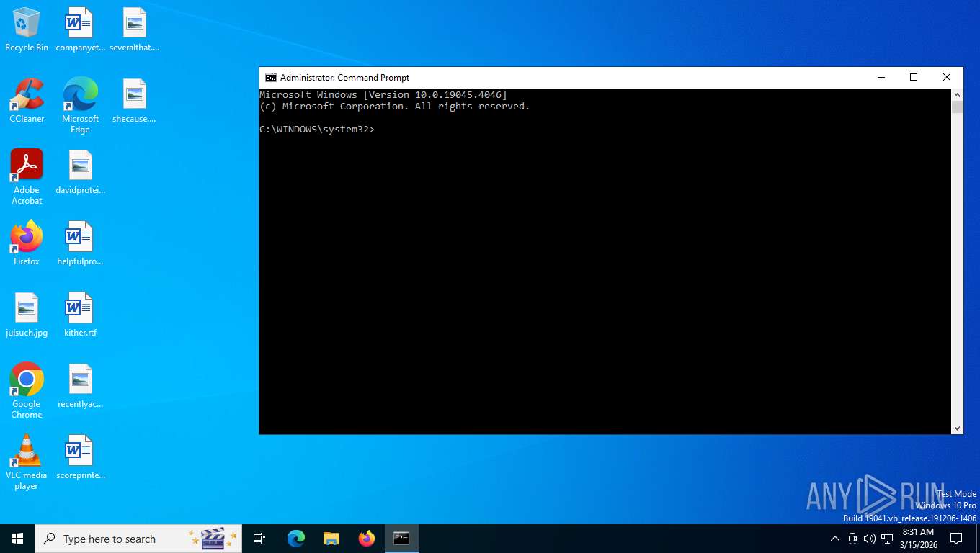The image size is (980, 553).
Task: Select the kither.rtf document icon
Action: coord(80,315)
